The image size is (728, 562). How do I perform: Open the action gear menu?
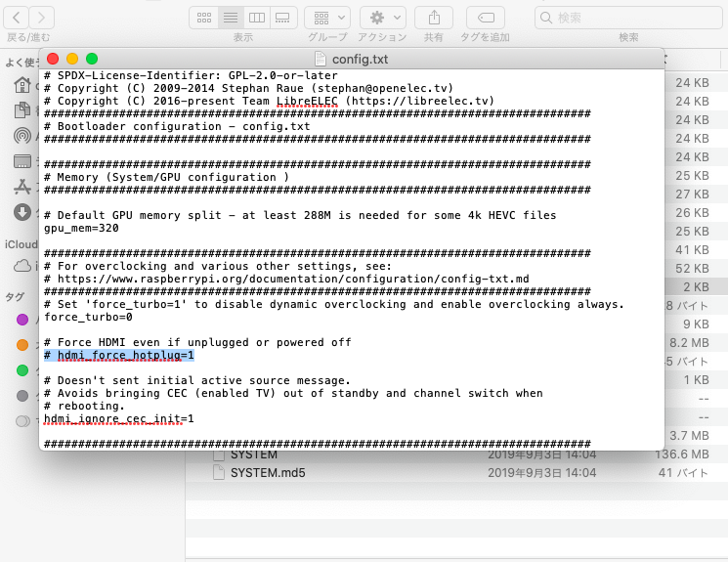coord(383,18)
